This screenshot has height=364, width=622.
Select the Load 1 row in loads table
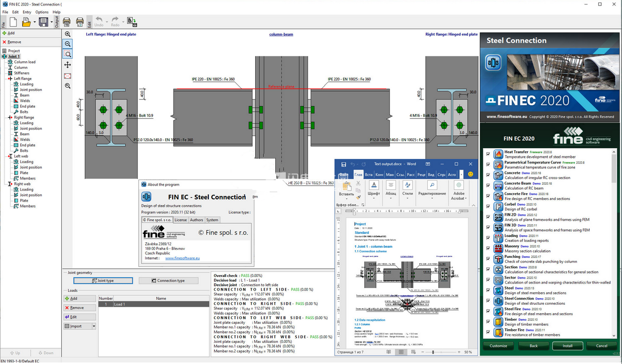(x=153, y=304)
